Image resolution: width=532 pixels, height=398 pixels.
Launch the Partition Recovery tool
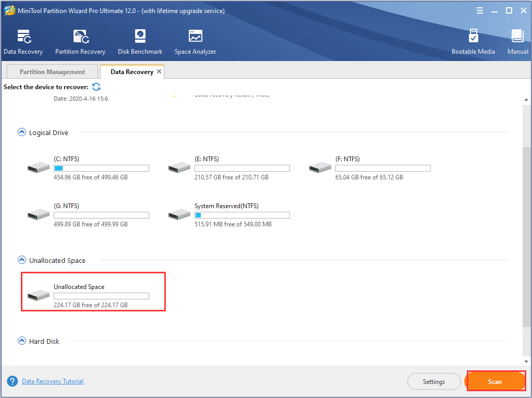(x=80, y=42)
